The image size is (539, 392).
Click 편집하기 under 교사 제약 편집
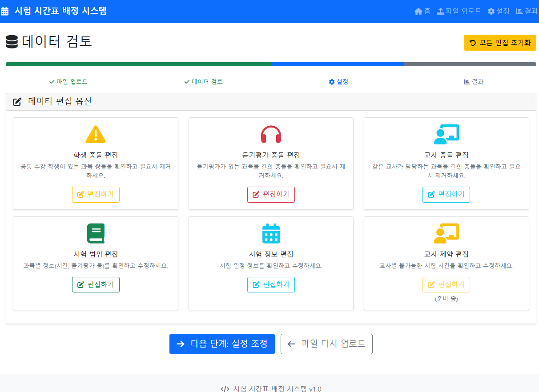point(446,284)
